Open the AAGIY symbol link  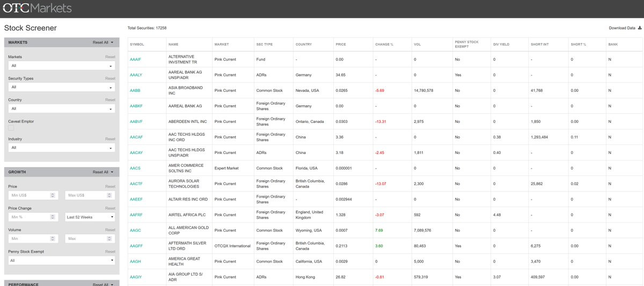[136, 277]
